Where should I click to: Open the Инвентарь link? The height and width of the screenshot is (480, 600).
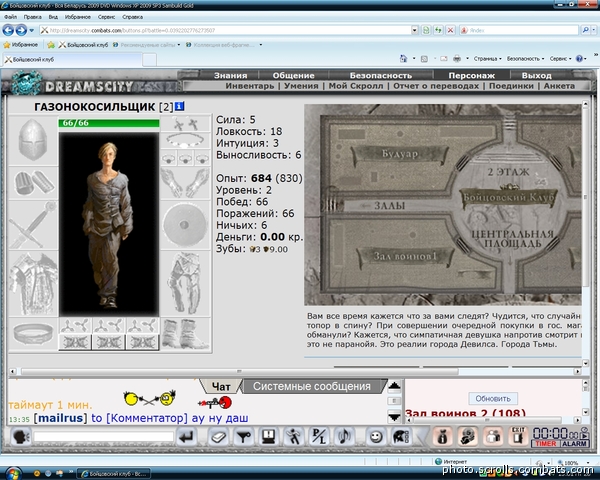pos(249,86)
